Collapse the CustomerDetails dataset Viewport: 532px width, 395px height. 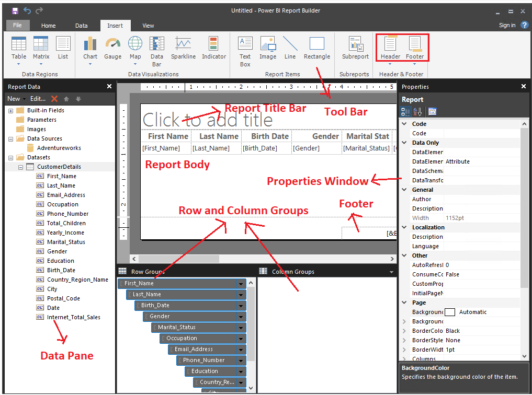(20, 167)
